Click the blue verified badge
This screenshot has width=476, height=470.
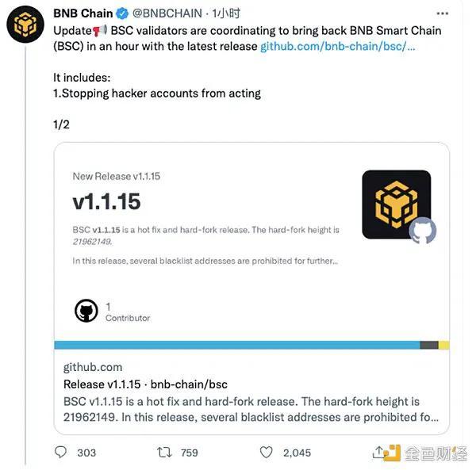[122, 13]
